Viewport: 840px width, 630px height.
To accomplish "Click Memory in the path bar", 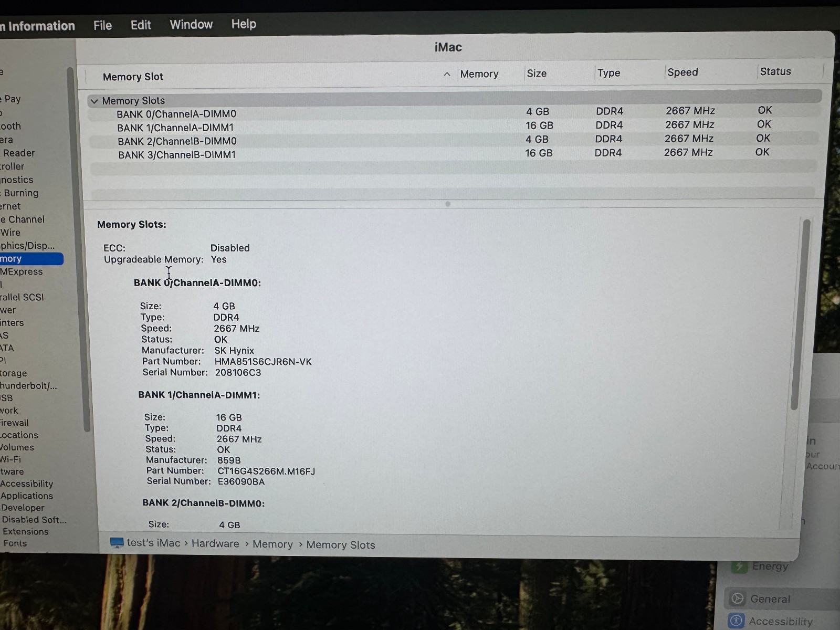I will [272, 544].
